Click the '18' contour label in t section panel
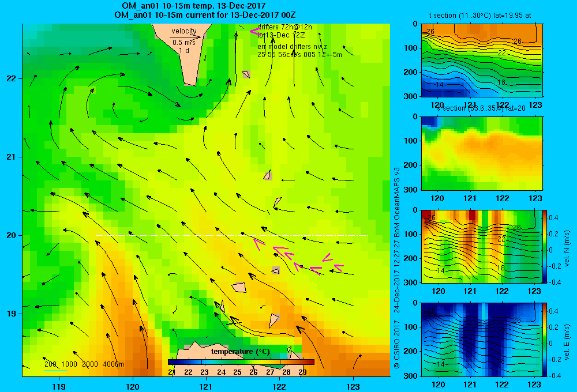The image size is (577, 392). pos(501,82)
